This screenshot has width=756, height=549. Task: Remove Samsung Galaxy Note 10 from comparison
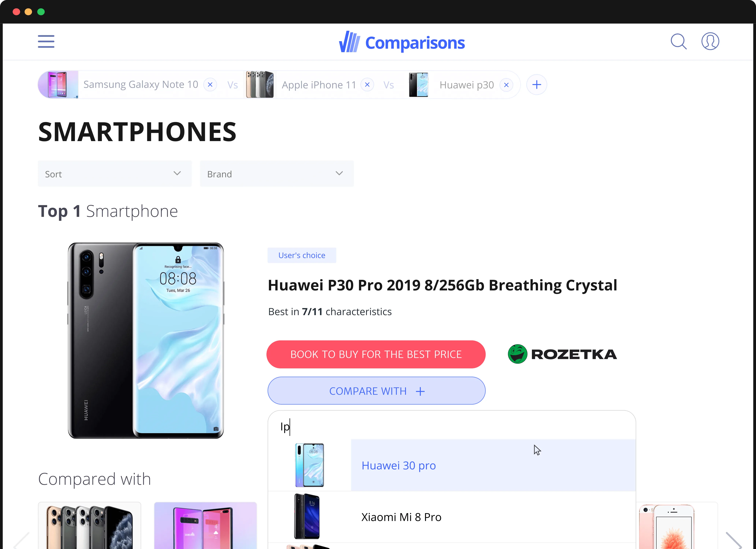pos(210,85)
